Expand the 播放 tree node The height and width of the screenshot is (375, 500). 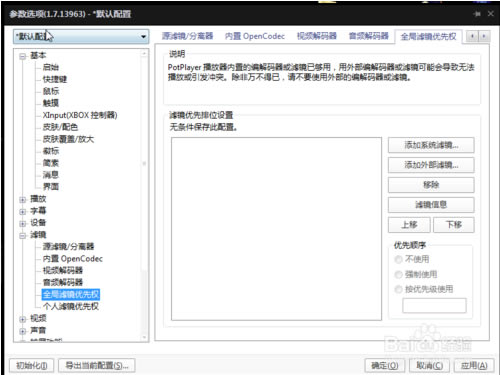point(22,200)
